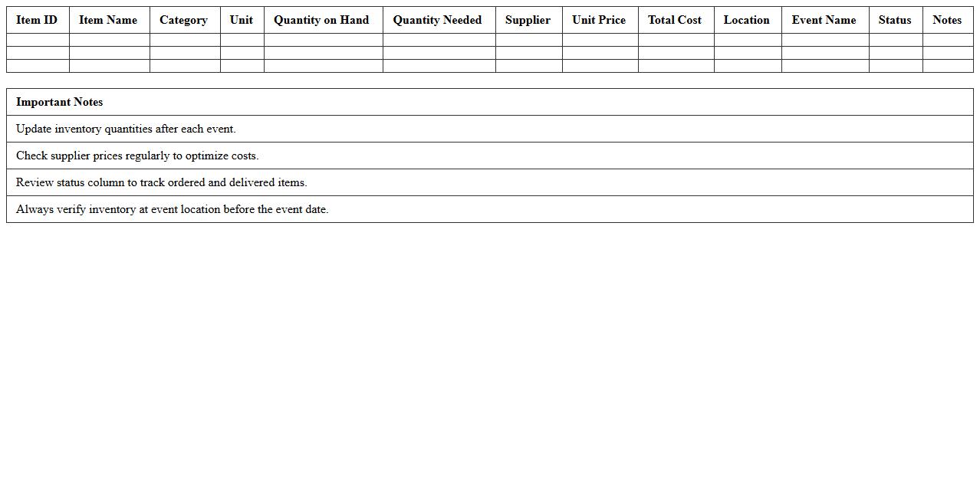This screenshot has width=980, height=498.
Task: Click the Total Cost column header
Action: coord(674,20)
